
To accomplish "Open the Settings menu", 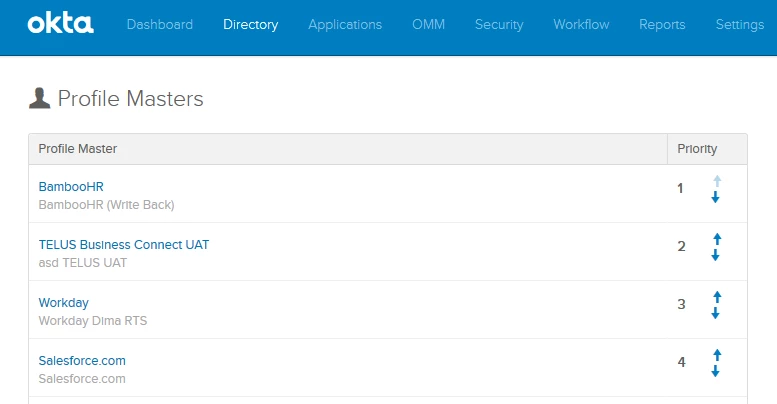I will pos(740,25).
